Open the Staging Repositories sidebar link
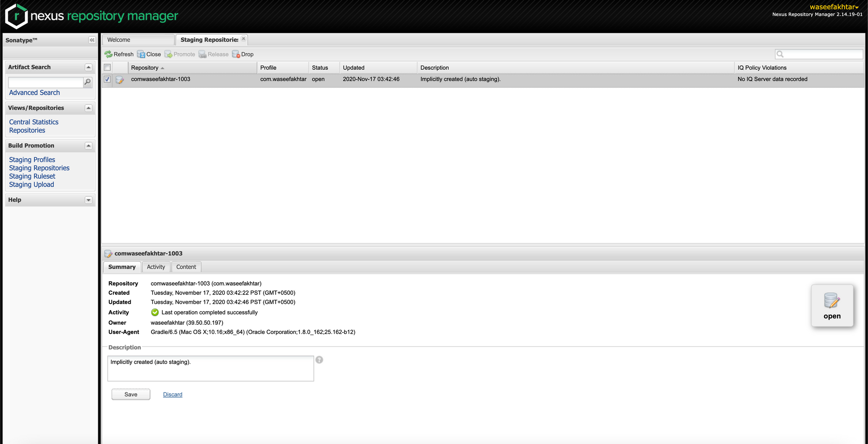 (x=39, y=168)
